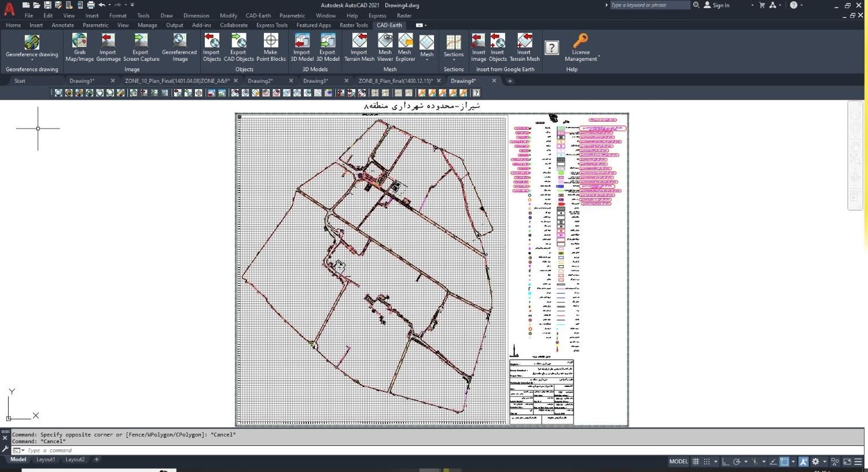Image resolution: width=868 pixels, height=472 pixels.
Task: Toggle the drawing grid display in status bar
Action: click(696, 462)
